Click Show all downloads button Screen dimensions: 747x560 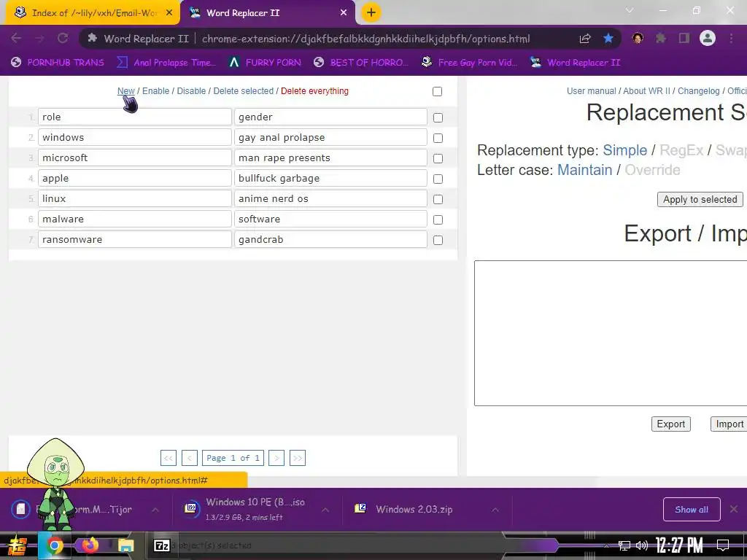(692, 510)
